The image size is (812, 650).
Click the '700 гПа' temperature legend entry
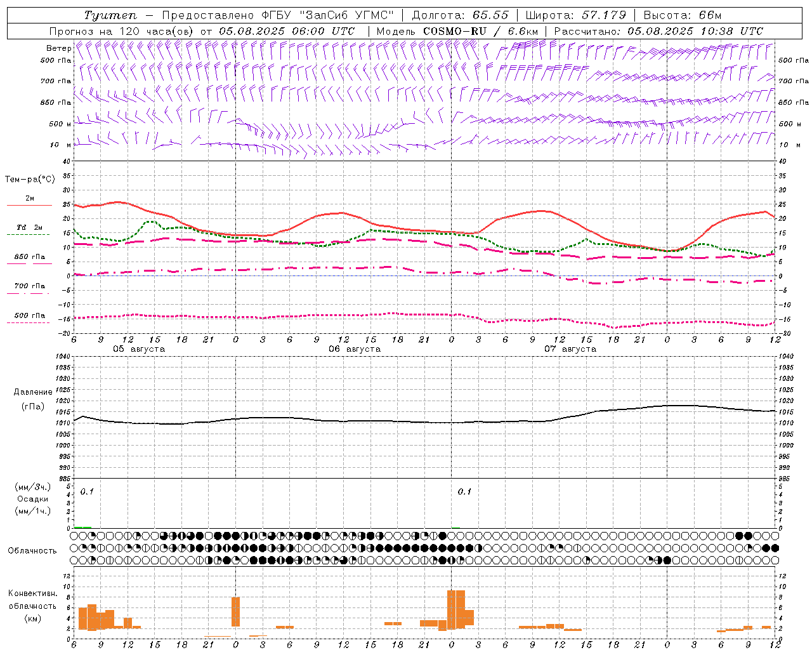click(x=29, y=286)
